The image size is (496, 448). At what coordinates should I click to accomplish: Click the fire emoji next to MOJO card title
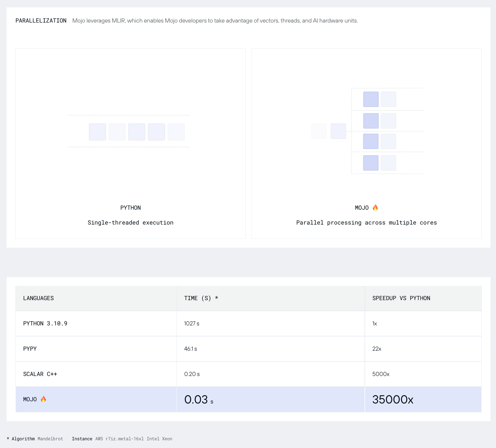click(375, 208)
